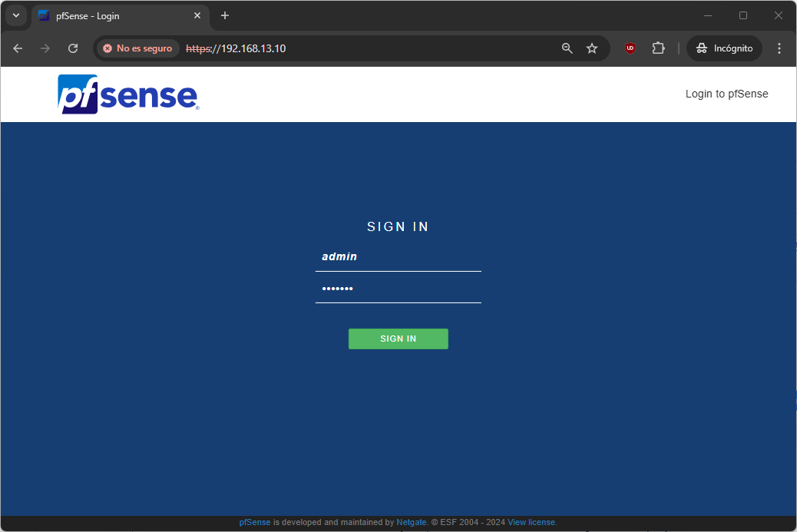Reload the page with the refresh icon

coord(73,48)
